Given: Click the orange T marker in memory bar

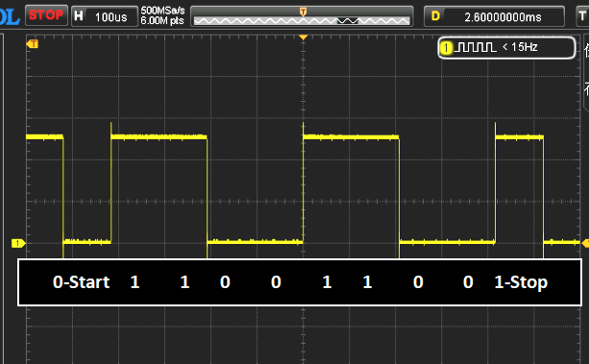Looking at the screenshot, I should click(x=303, y=12).
